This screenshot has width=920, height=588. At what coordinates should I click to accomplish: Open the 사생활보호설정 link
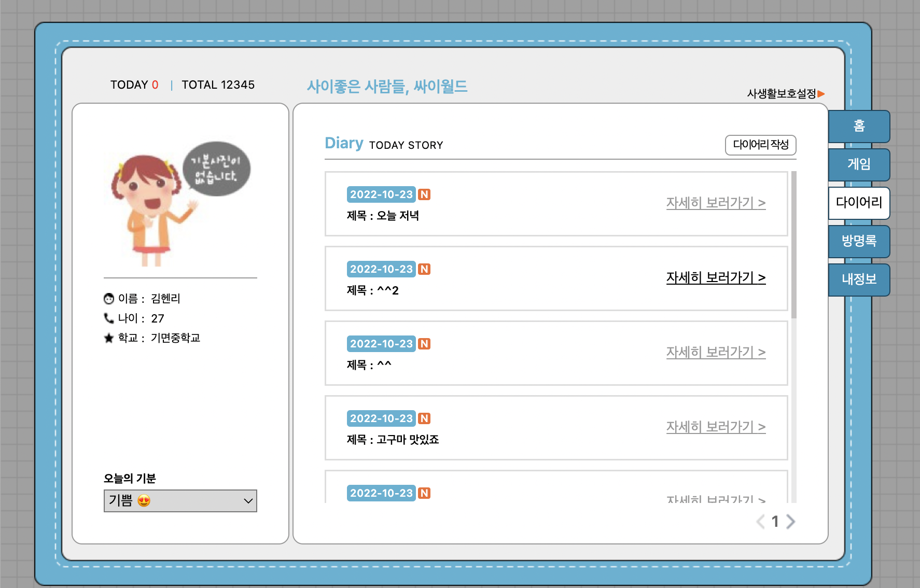point(780,94)
